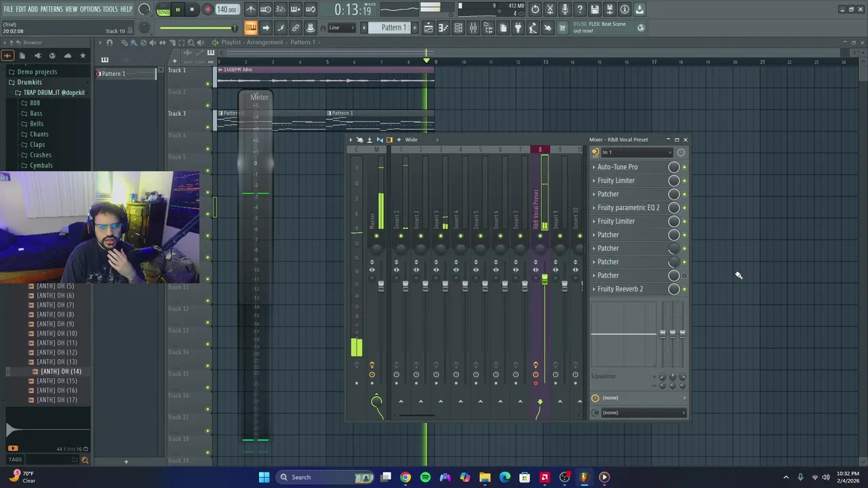Click the browser cloud library icon
This screenshot has width=868, height=488.
[68, 56]
